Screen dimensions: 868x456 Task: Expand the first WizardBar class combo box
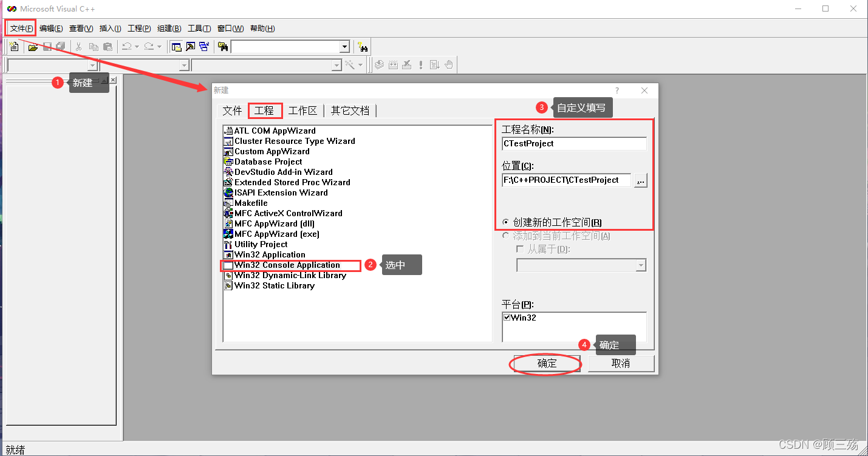[x=92, y=65]
